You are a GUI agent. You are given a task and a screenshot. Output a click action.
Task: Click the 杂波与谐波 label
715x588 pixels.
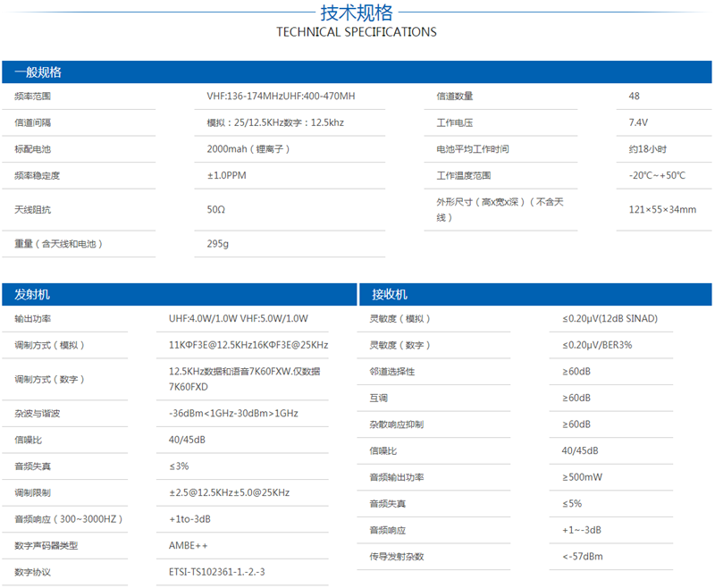point(38,414)
